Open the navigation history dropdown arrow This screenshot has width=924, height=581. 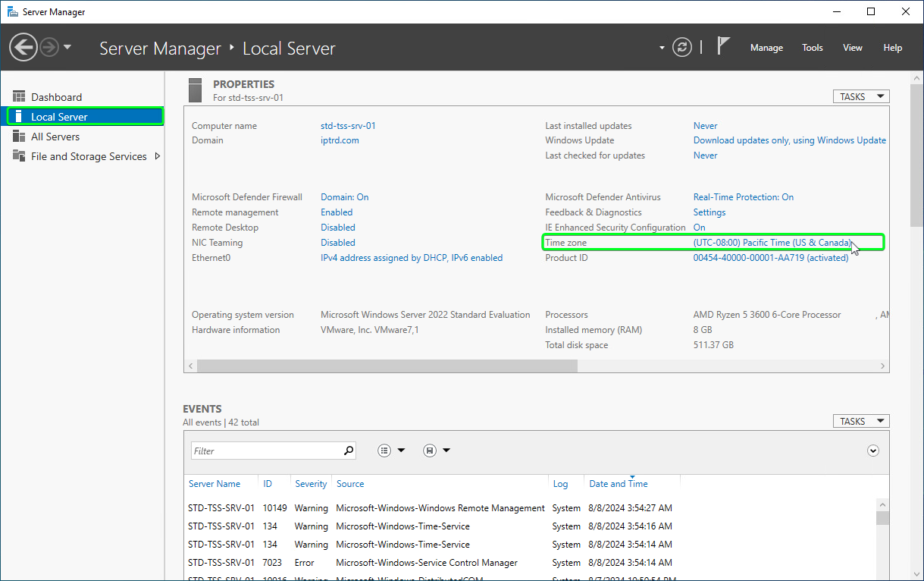click(67, 47)
